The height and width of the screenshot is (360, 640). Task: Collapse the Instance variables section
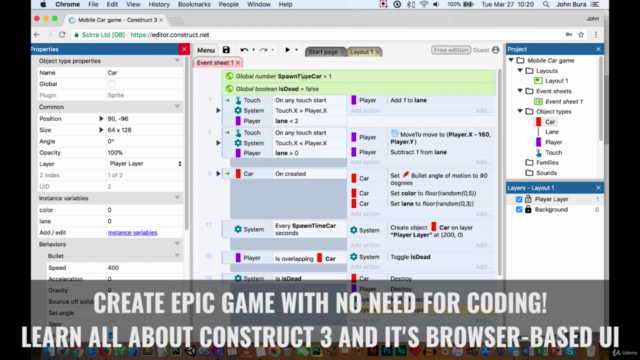pos(177,198)
